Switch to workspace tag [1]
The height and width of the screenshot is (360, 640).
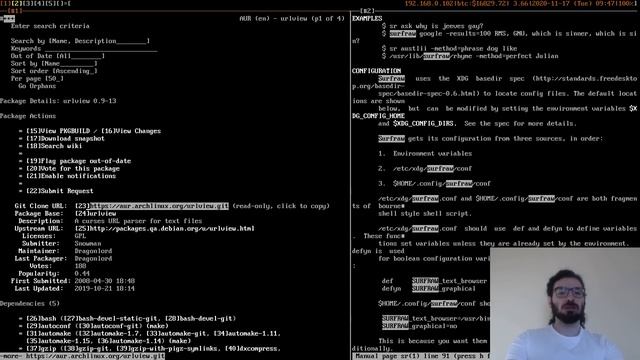click(5, 3)
